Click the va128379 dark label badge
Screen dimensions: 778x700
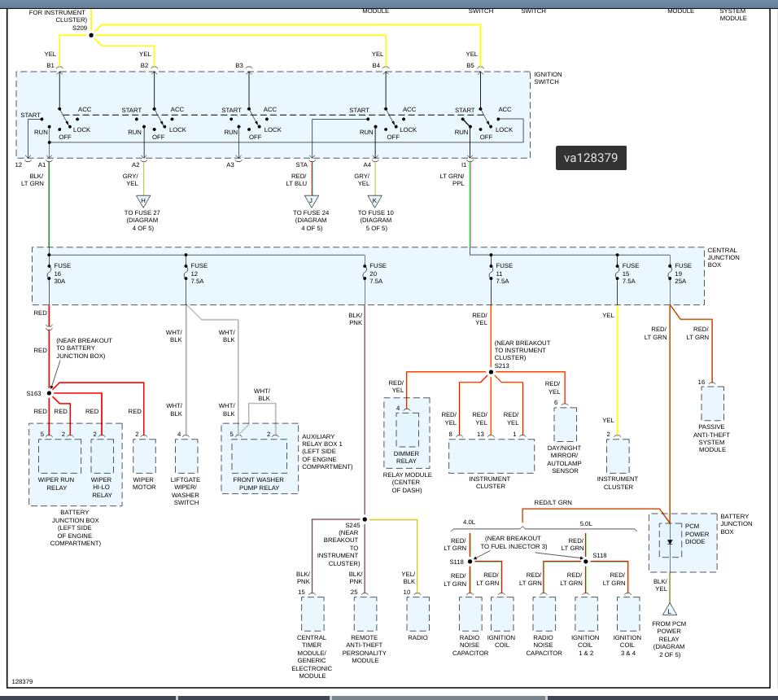click(x=591, y=159)
